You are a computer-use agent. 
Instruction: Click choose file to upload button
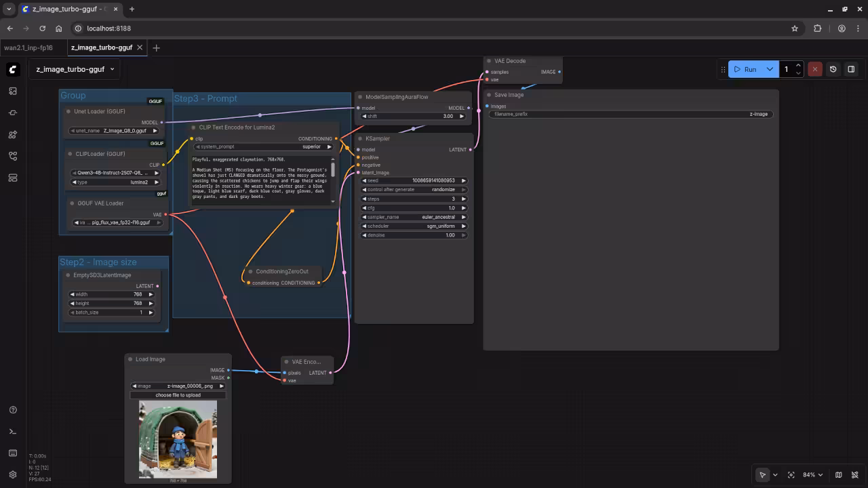click(178, 395)
